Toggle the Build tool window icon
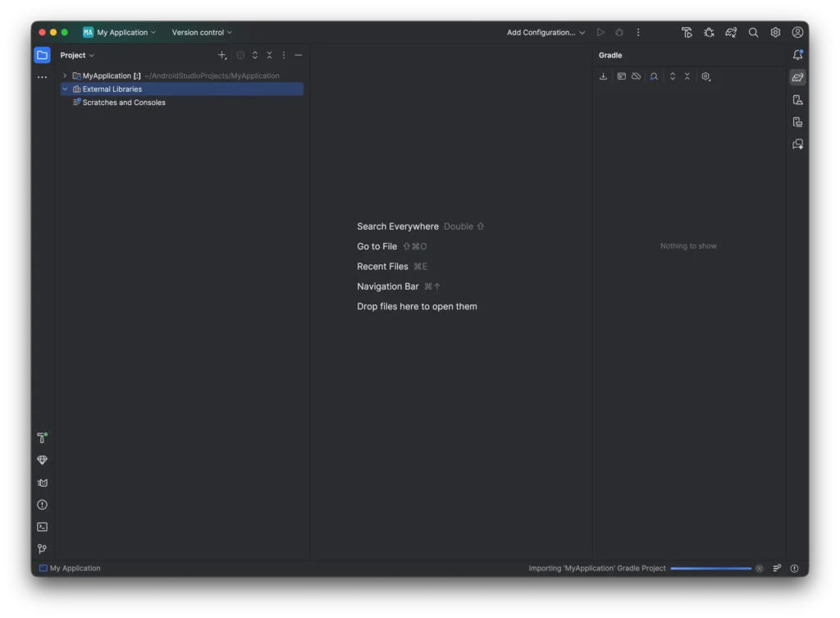This screenshot has height=618, width=840. tap(42, 437)
